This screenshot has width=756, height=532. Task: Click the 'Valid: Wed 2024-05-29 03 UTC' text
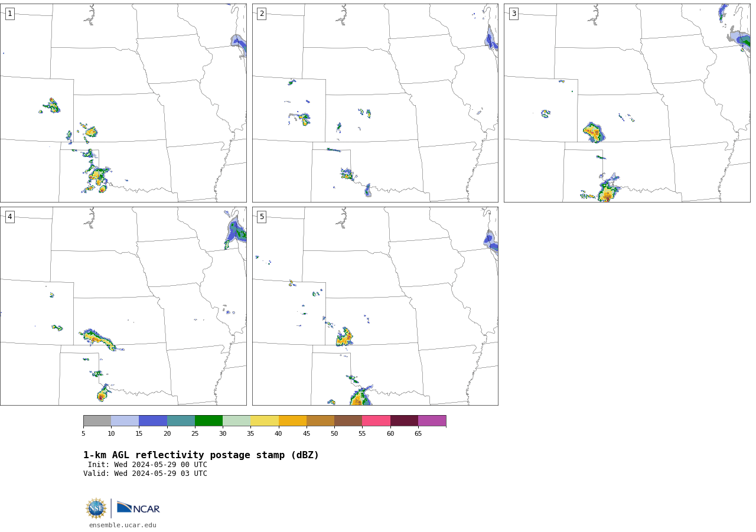[x=145, y=474]
